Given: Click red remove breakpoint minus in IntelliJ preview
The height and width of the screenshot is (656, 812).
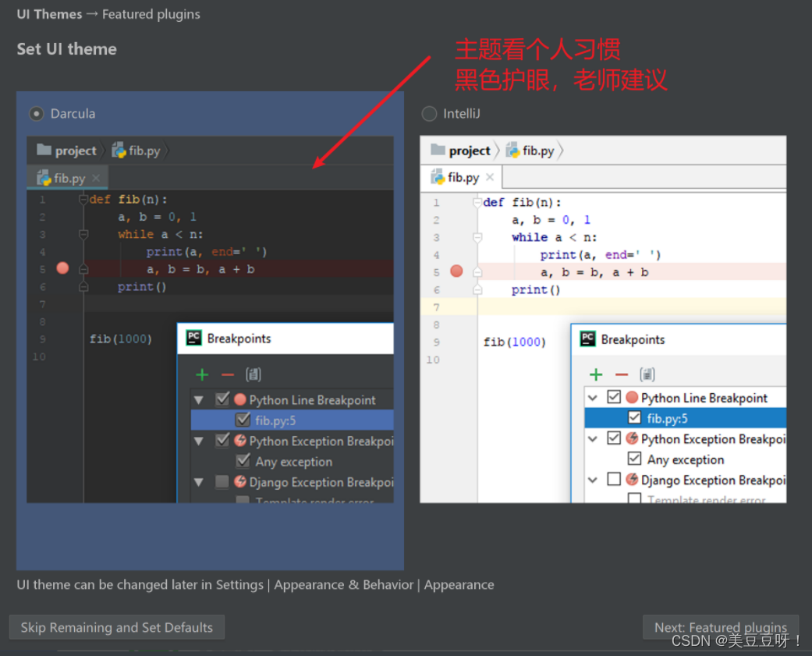Looking at the screenshot, I should tap(622, 375).
